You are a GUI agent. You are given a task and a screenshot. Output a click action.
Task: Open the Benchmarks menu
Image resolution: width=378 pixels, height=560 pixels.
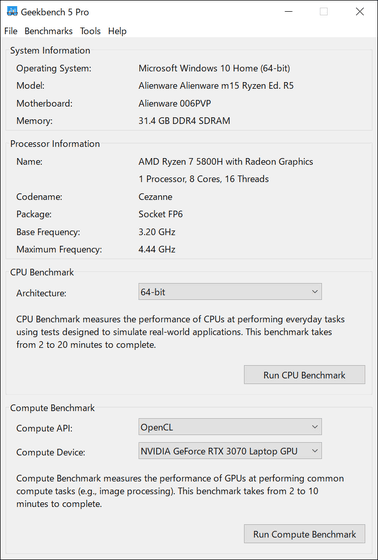(x=48, y=31)
